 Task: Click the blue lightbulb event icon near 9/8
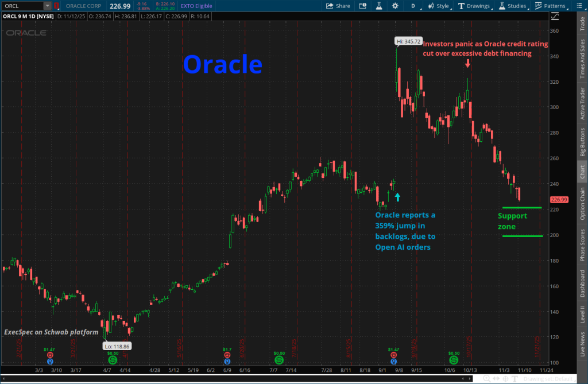(x=393, y=362)
